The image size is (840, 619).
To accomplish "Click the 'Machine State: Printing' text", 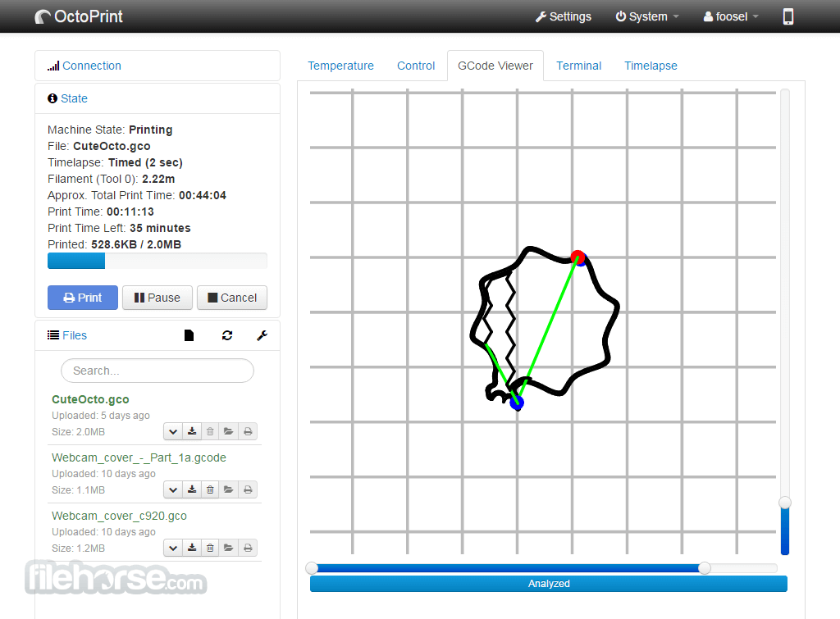I will (110, 130).
